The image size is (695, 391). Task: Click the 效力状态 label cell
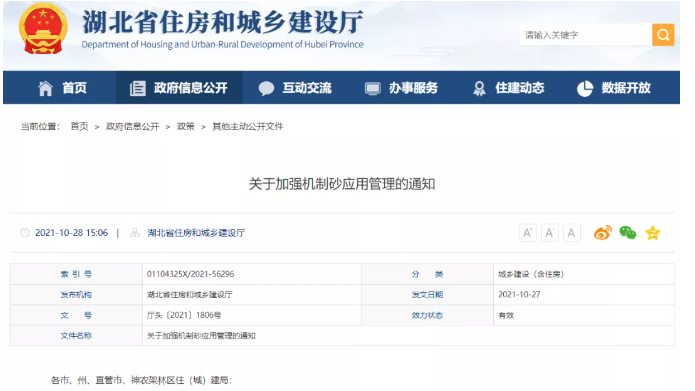coord(427,315)
